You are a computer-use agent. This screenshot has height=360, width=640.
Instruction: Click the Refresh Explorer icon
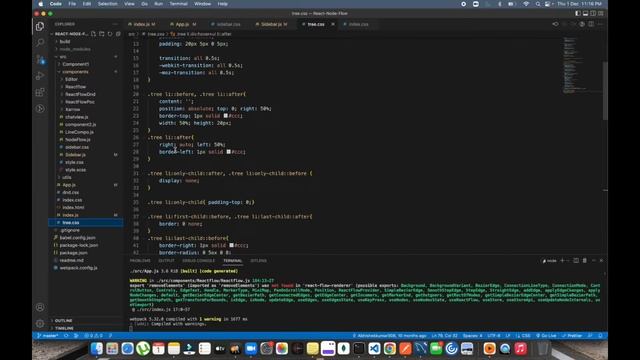coord(110,34)
